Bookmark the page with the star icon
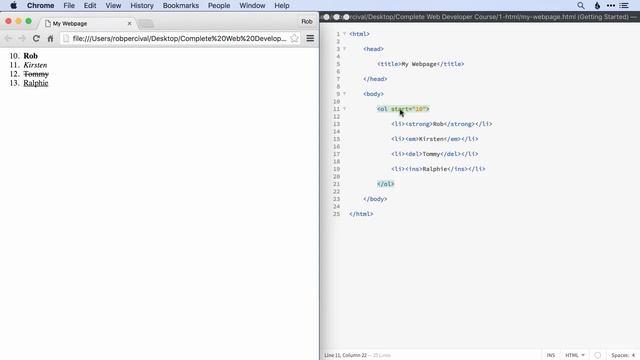The image size is (640, 360). point(294,38)
